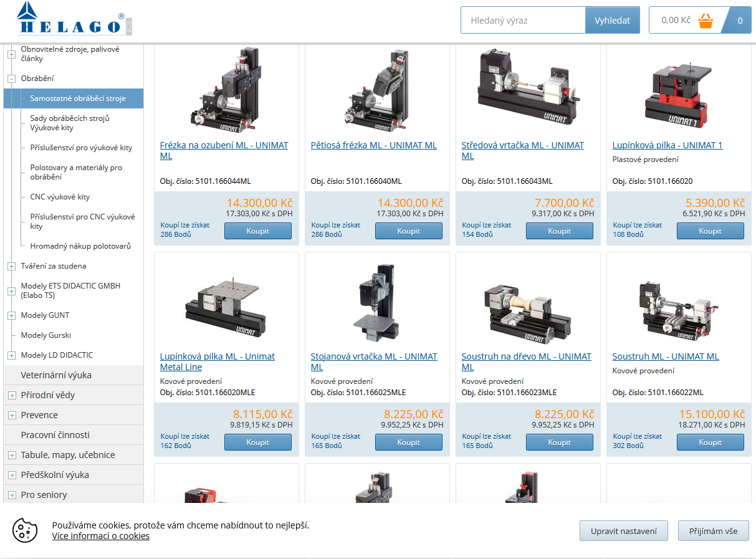View Středová vrtačka ML product image
Viewport: 756px width, 559px height.
tap(528, 87)
